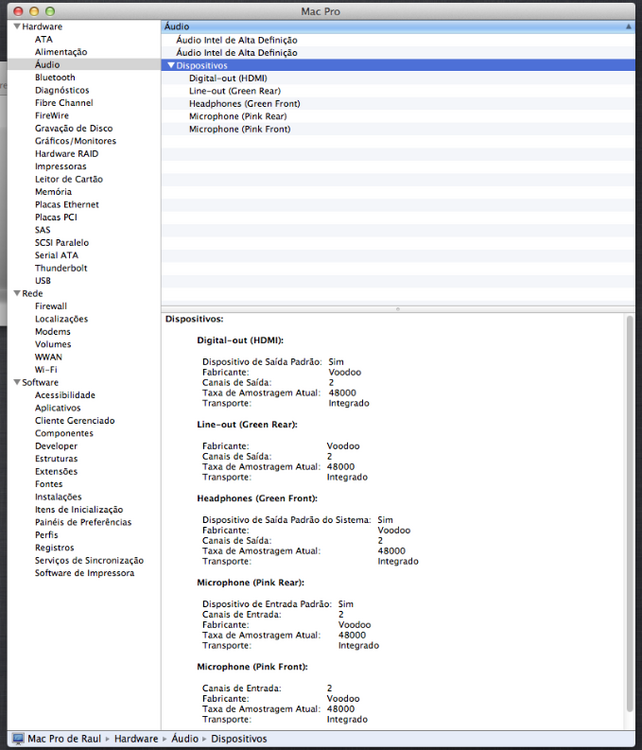
Task: Select Impressoras in the sidebar
Action: click(61, 166)
